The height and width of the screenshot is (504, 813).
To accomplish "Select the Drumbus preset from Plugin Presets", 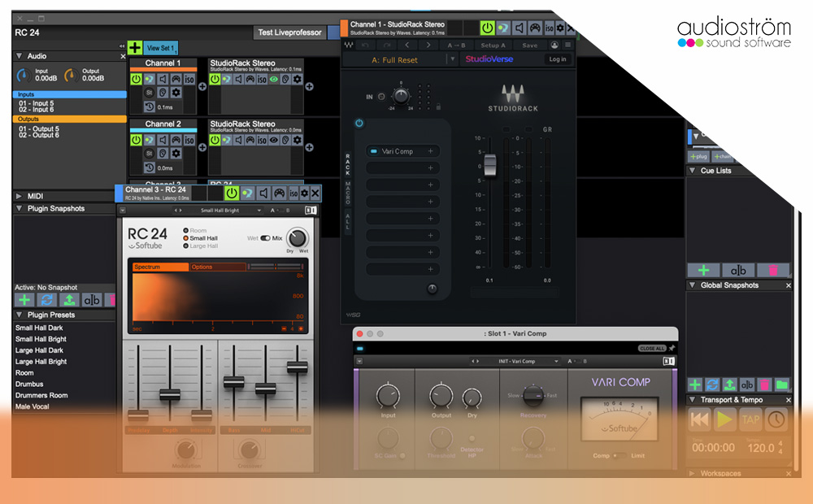I will 28,384.
